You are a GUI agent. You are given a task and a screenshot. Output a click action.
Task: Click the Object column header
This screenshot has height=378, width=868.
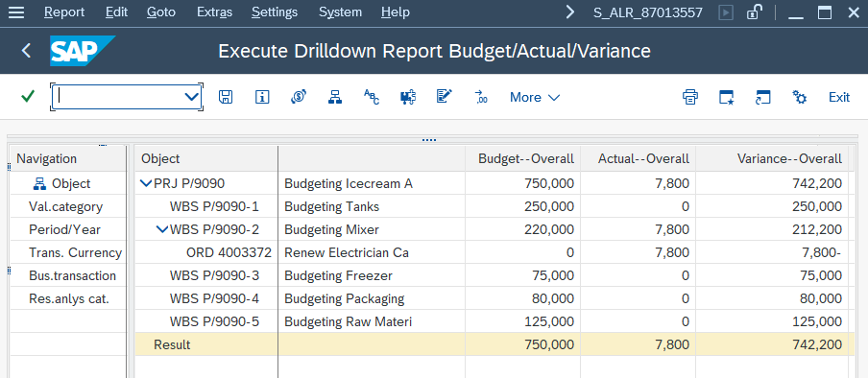click(205, 159)
